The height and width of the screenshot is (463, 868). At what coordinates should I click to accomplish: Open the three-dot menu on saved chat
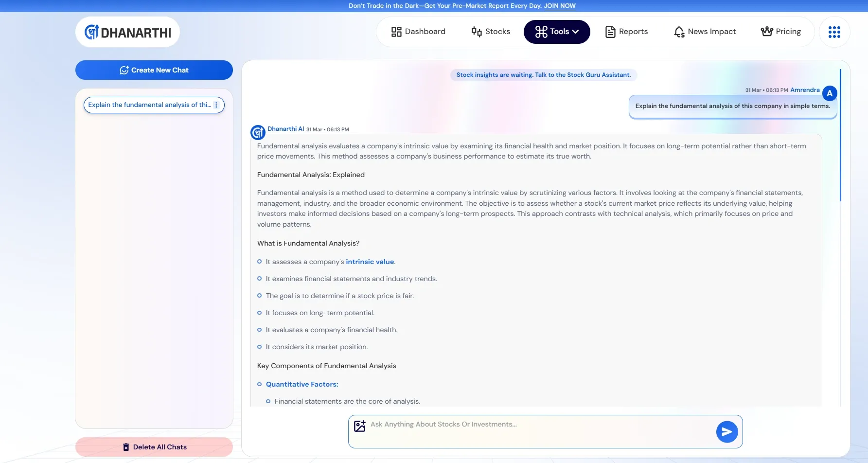tap(216, 105)
